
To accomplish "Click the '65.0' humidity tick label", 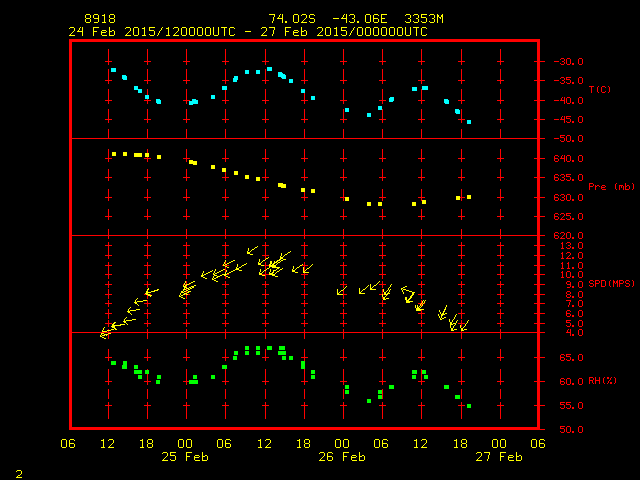I will [x=571, y=358].
